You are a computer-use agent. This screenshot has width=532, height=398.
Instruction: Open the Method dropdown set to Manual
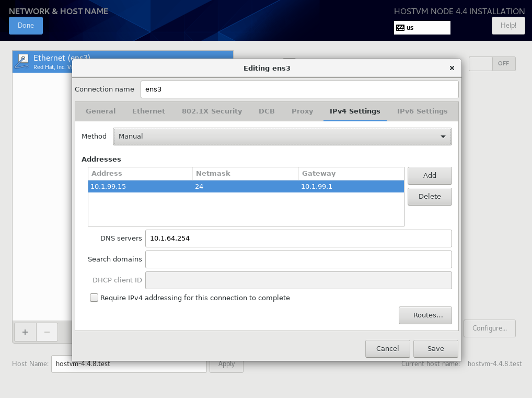point(282,137)
